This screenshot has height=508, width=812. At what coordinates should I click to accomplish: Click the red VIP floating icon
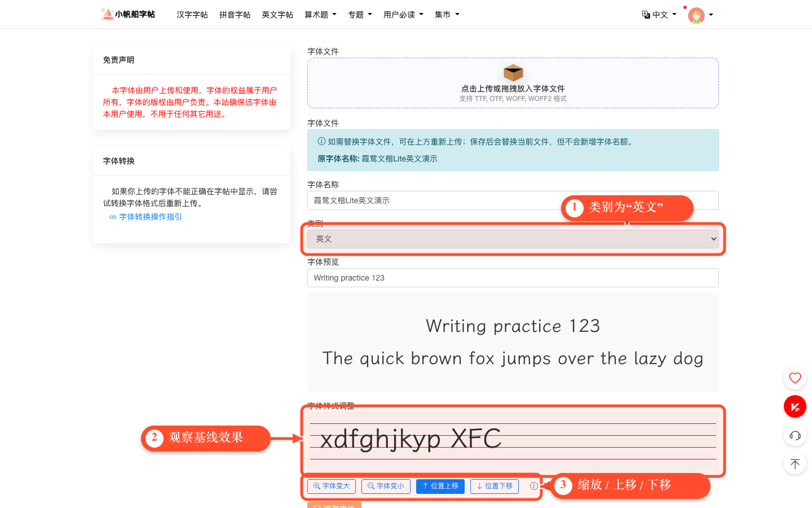tap(795, 406)
